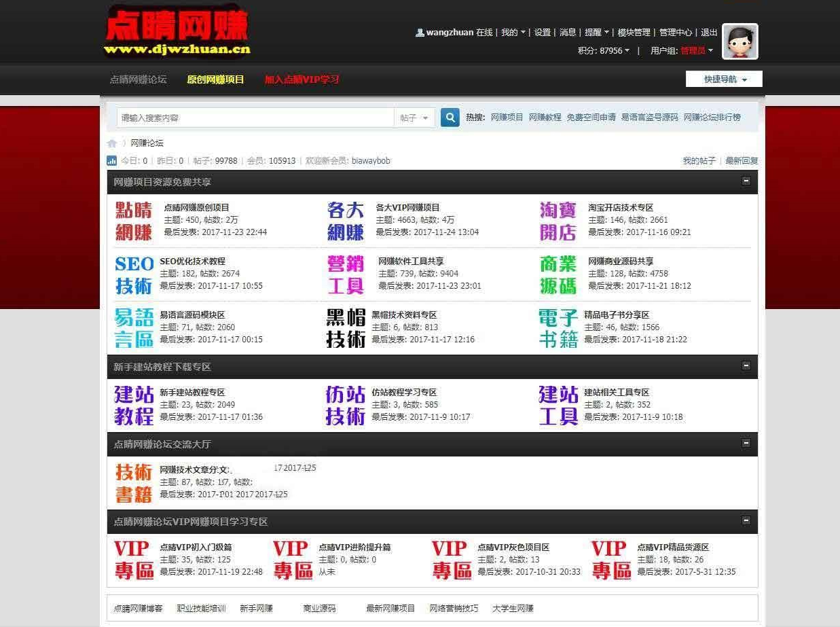Screen dimensions: 840x627
Task: Collapse the 网赚项目资源免费共享 category
Action: click(x=746, y=181)
